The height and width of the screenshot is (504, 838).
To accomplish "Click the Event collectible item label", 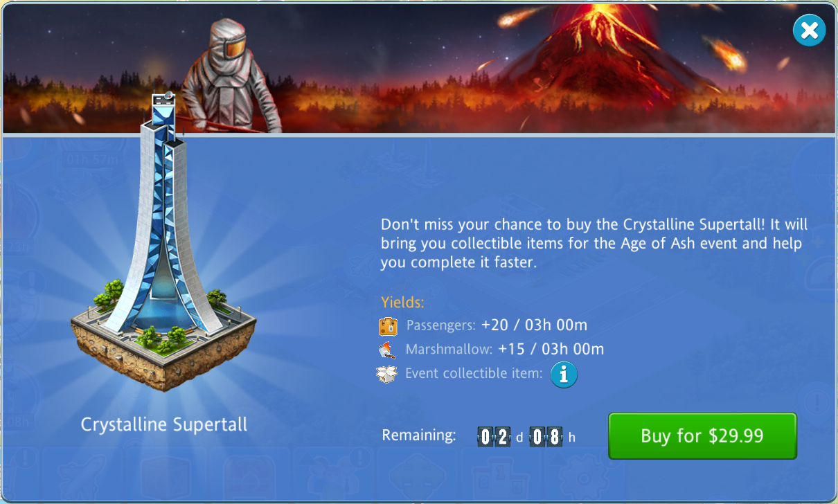I will pos(474,374).
